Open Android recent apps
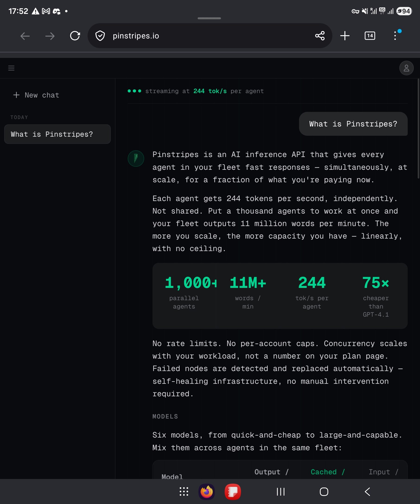Image resolution: width=420 pixels, height=504 pixels. [x=280, y=491]
